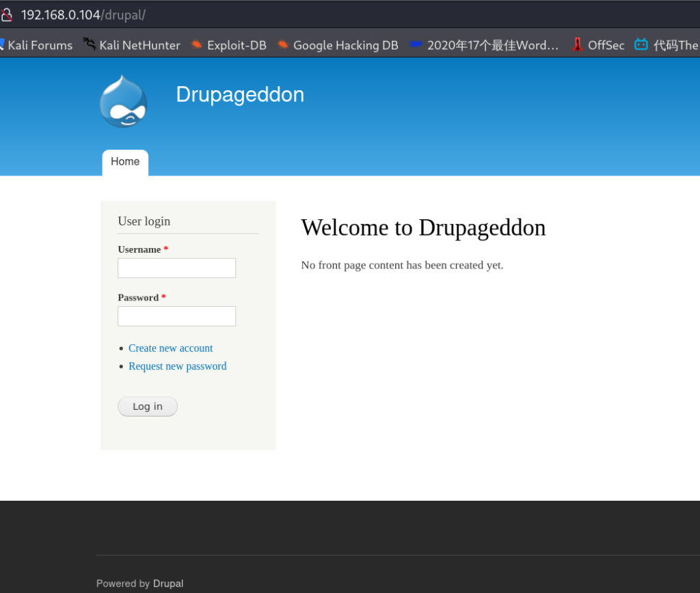Open the Kali NetHunter bookmark

132,45
